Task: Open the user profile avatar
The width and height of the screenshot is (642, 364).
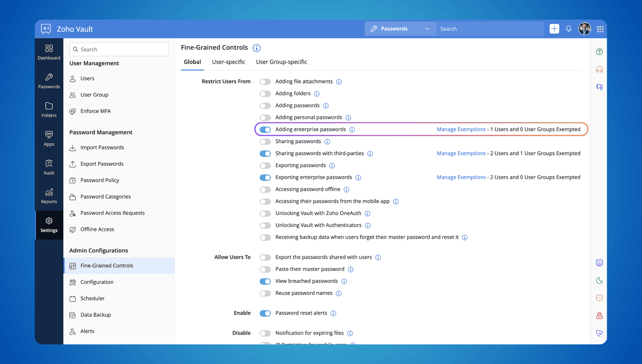Action: coord(585,29)
